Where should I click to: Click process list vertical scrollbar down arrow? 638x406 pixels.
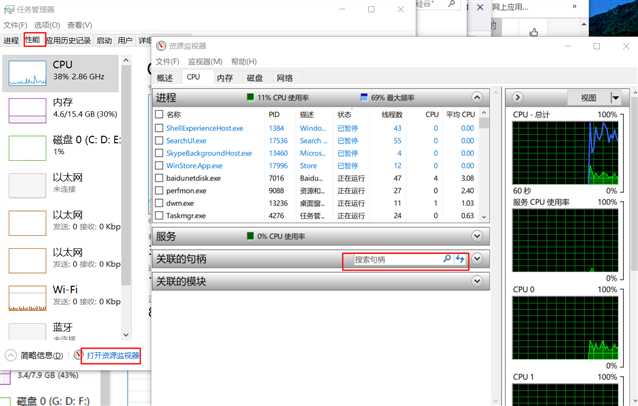pyautogui.click(x=484, y=217)
